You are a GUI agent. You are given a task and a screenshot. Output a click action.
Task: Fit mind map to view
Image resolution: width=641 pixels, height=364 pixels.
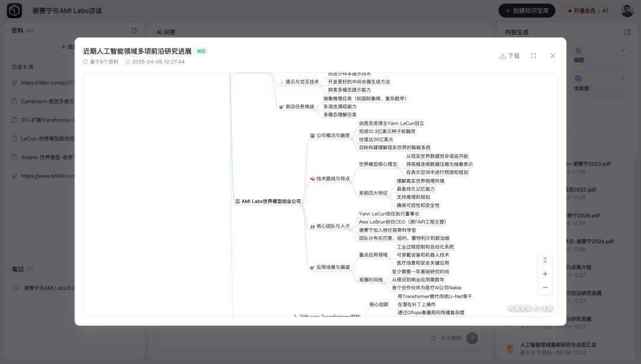coord(545,260)
